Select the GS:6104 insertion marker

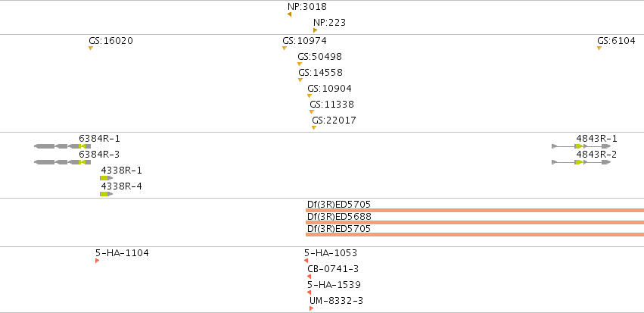click(x=599, y=48)
